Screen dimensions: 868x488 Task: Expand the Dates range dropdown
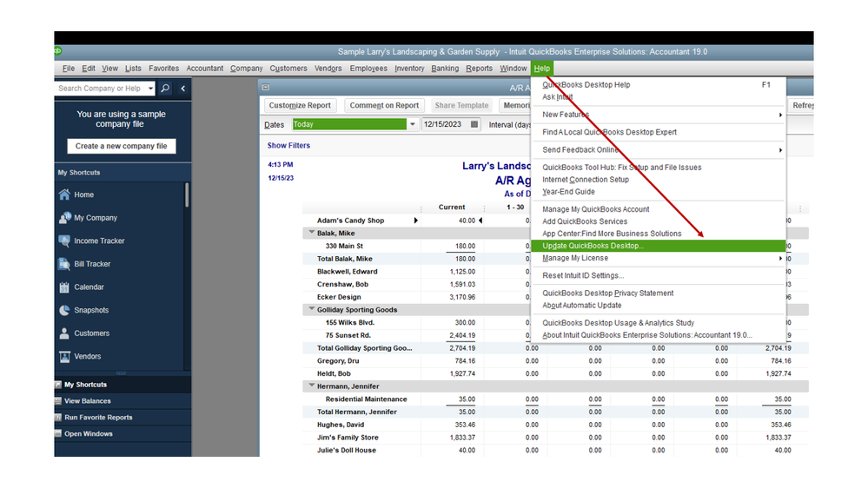412,124
